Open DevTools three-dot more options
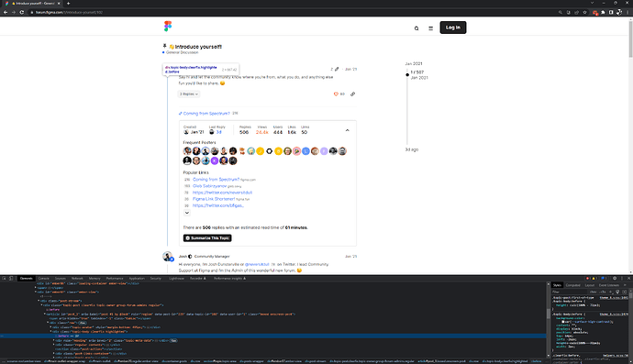The image size is (633, 364). click(x=622, y=279)
